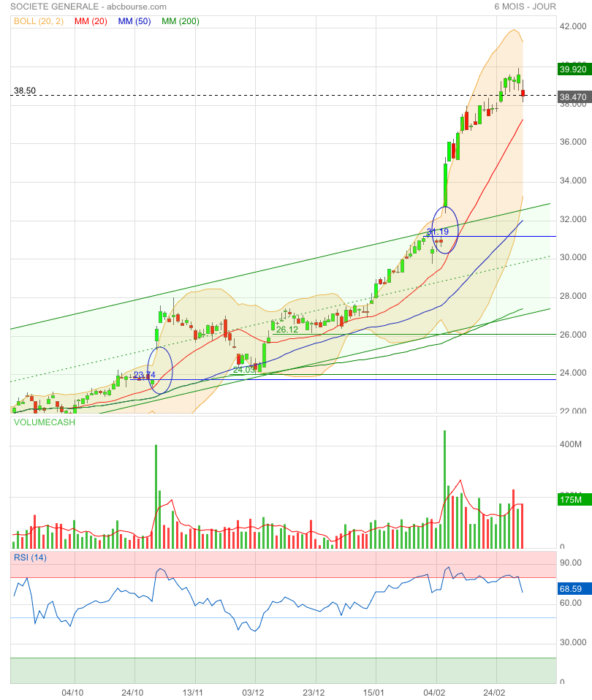
Task: Click the tallest green volume bar in February
Action: tap(444, 490)
